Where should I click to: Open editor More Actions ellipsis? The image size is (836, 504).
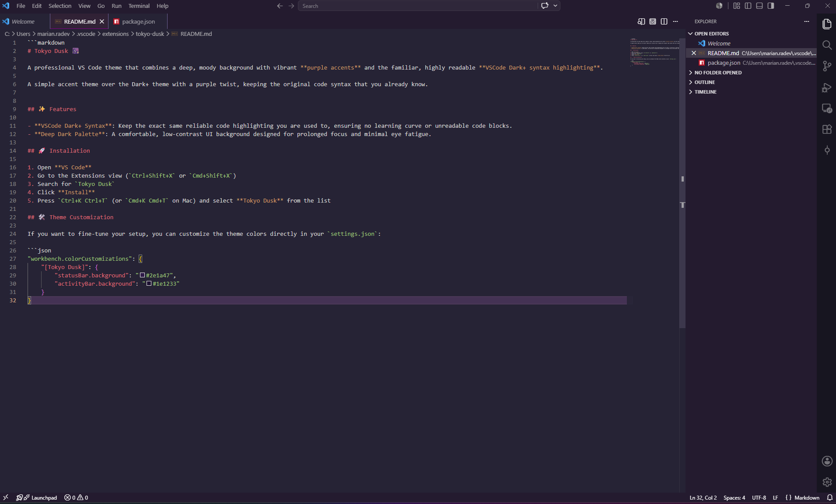(x=675, y=21)
